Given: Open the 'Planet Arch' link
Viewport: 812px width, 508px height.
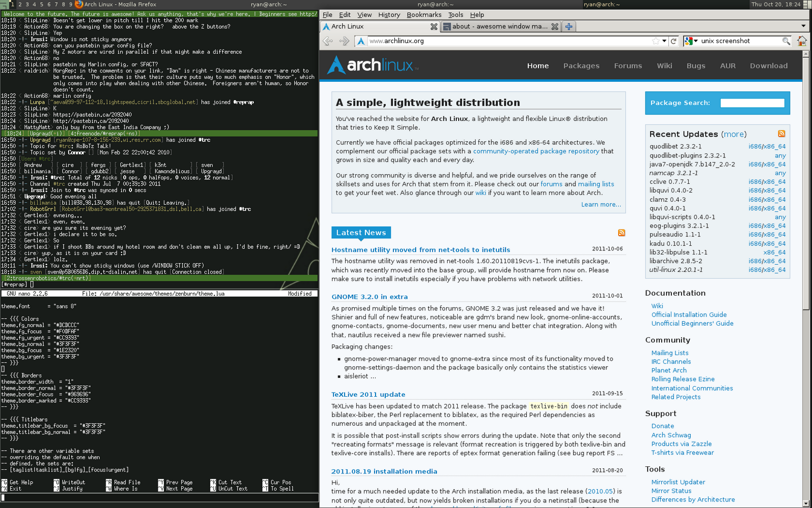Looking at the screenshot, I should [x=669, y=370].
